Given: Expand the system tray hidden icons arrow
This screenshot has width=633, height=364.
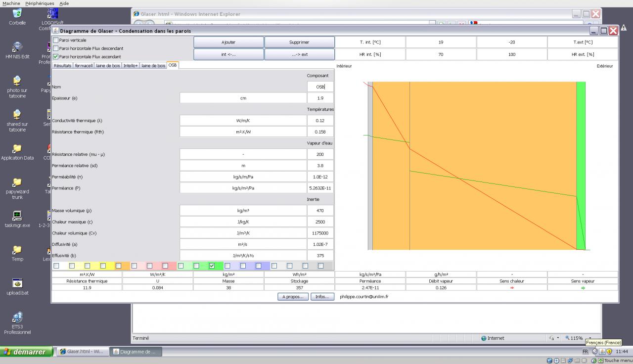Looking at the screenshot, I should tap(595, 352).
